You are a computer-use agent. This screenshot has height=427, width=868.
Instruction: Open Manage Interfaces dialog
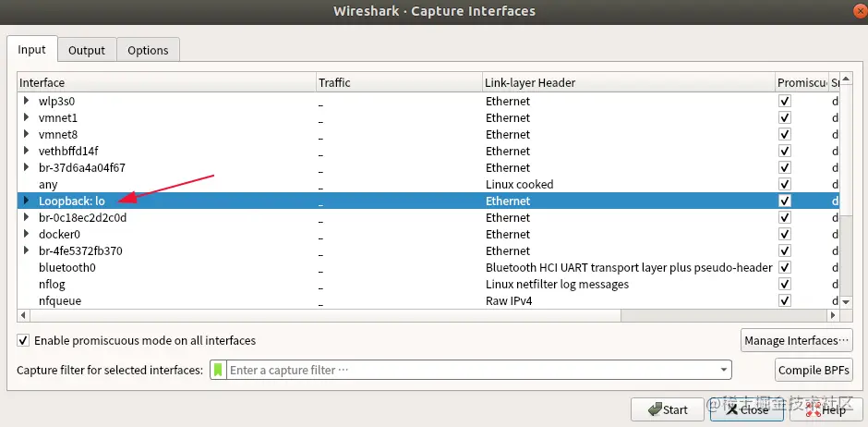796,341
